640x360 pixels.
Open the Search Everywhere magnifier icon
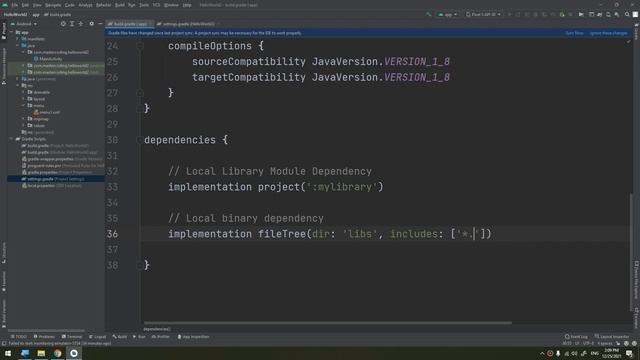tap(627, 14)
